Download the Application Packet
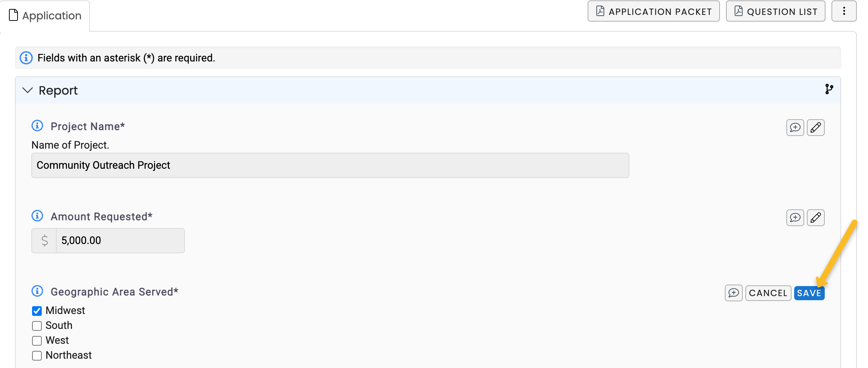868x368 pixels. tap(654, 11)
